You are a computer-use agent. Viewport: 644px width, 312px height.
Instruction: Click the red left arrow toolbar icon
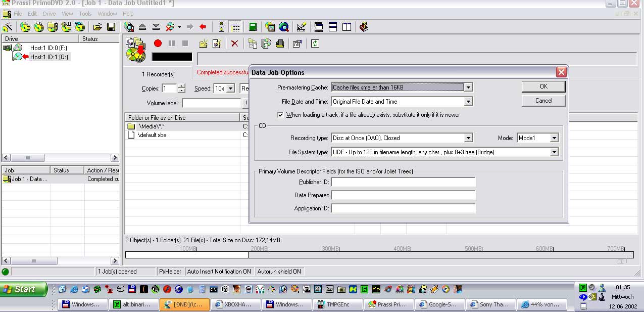203,27
